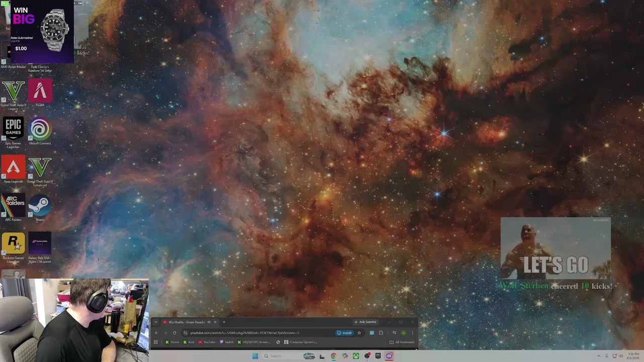Open the Chrome three-dot menu
Image resolution: width=644 pixels, height=362 pixels.
tap(412, 333)
